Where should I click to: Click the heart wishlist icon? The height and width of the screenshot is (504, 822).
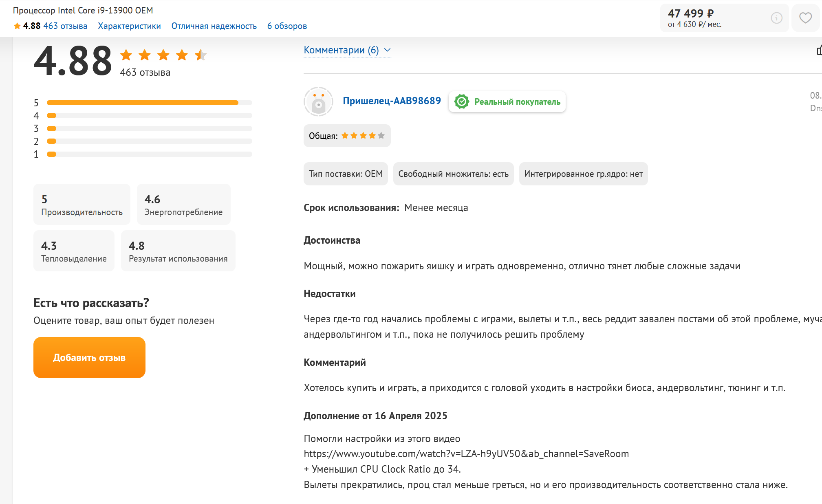pyautogui.click(x=805, y=18)
